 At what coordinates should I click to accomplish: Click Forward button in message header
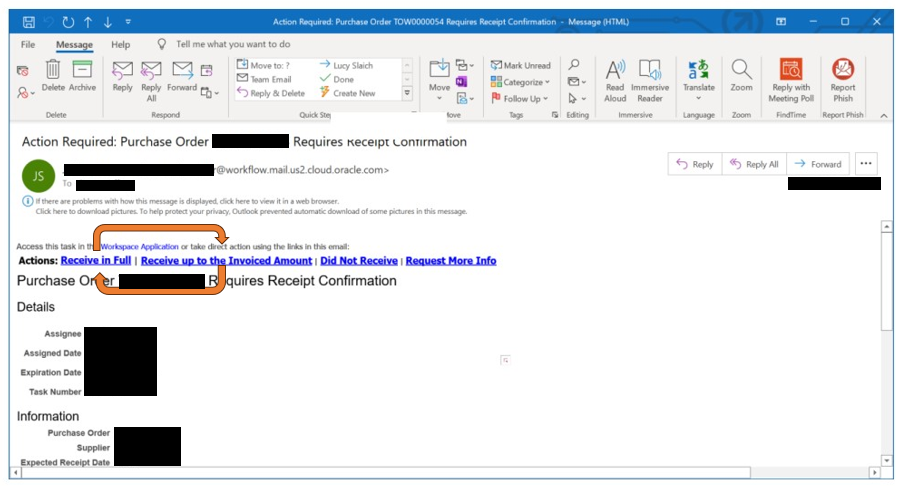(818, 164)
